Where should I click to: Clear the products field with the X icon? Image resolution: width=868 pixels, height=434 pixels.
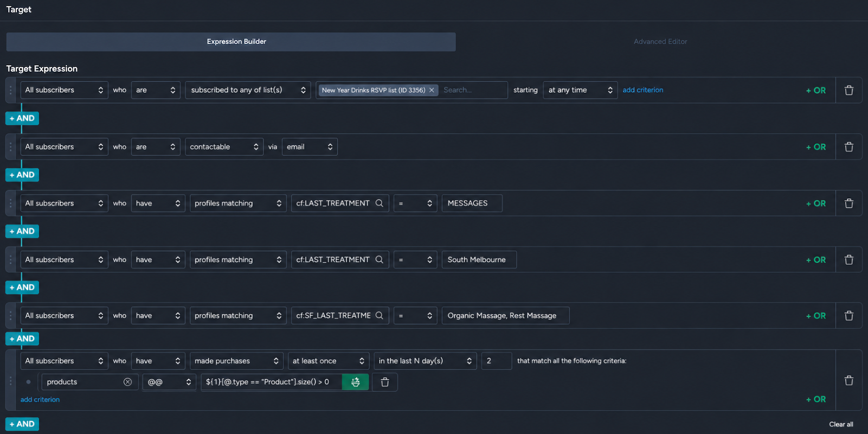coord(127,382)
